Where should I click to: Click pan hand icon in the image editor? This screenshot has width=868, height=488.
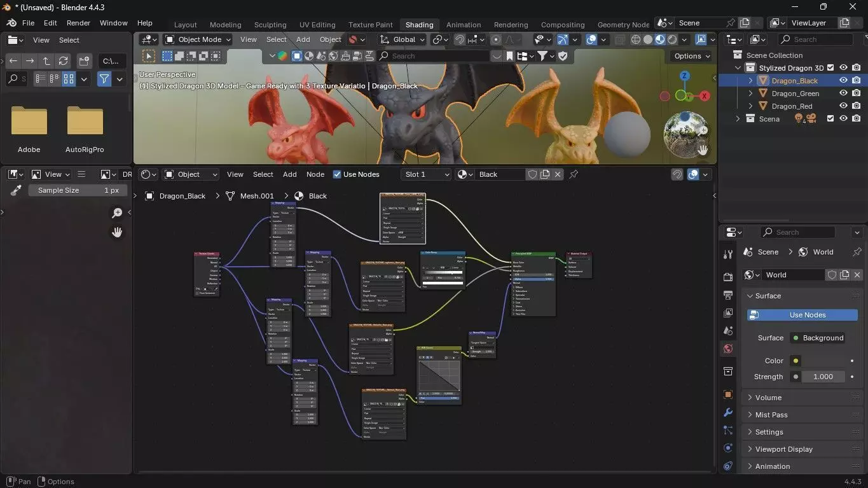click(x=117, y=232)
